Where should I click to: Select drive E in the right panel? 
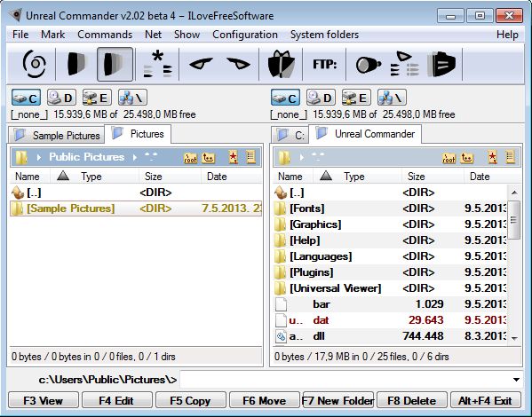click(x=356, y=98)
